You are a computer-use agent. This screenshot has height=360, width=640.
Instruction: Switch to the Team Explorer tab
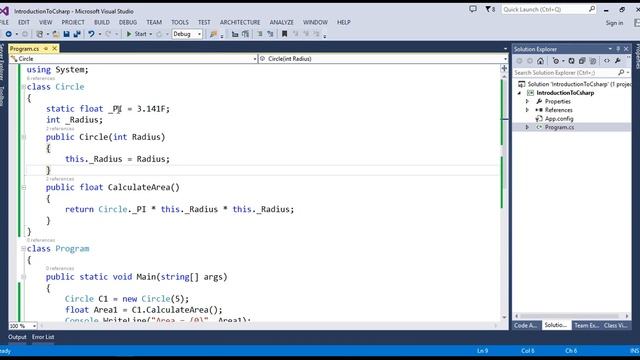coord(586,325)
